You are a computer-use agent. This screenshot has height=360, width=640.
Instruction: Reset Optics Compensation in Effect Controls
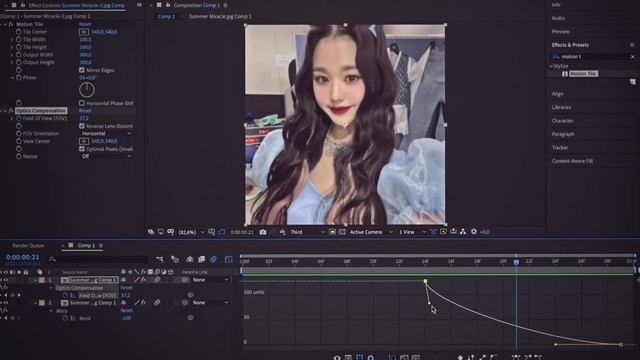(x=85, y=111)
